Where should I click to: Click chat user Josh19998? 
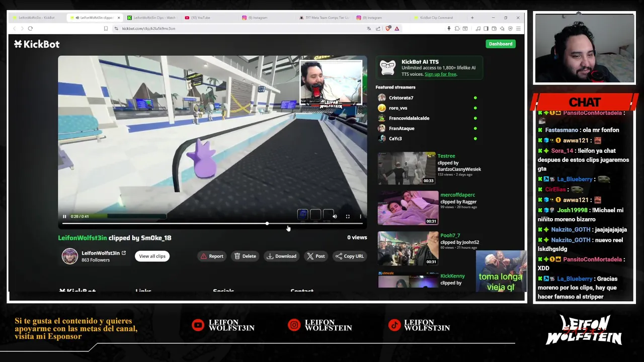click(x=572, y=210)
